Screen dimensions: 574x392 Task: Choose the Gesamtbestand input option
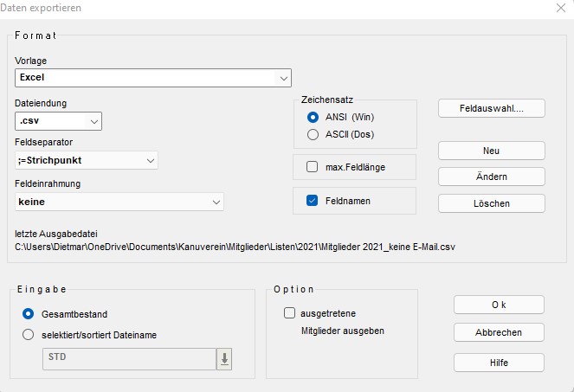pos(29,314)
